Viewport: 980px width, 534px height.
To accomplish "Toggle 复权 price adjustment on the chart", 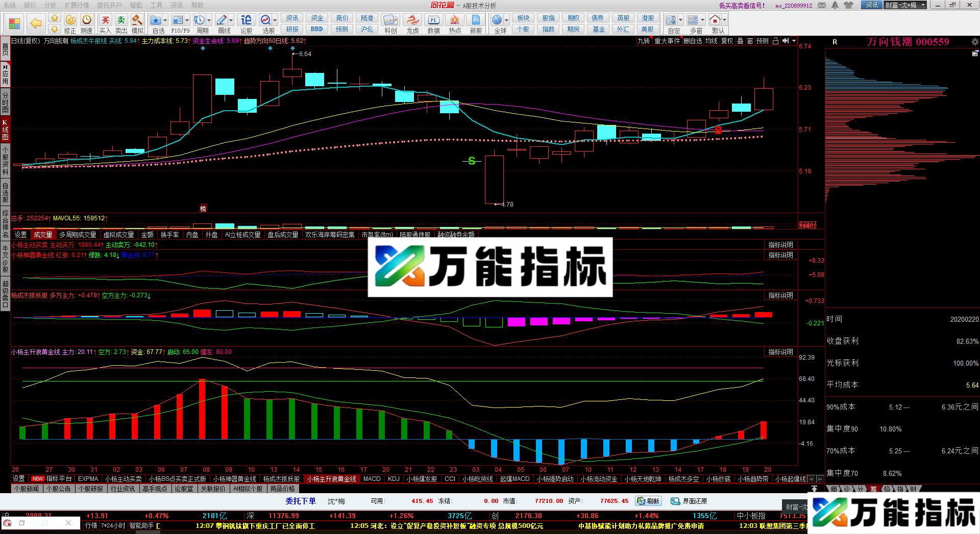I will click(727, 41).
